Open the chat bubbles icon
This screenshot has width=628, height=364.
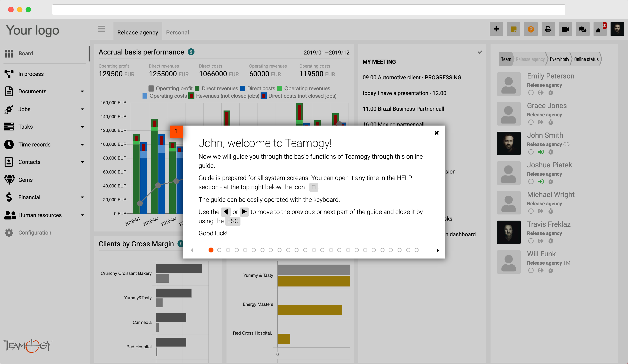(x=583, y=29)
